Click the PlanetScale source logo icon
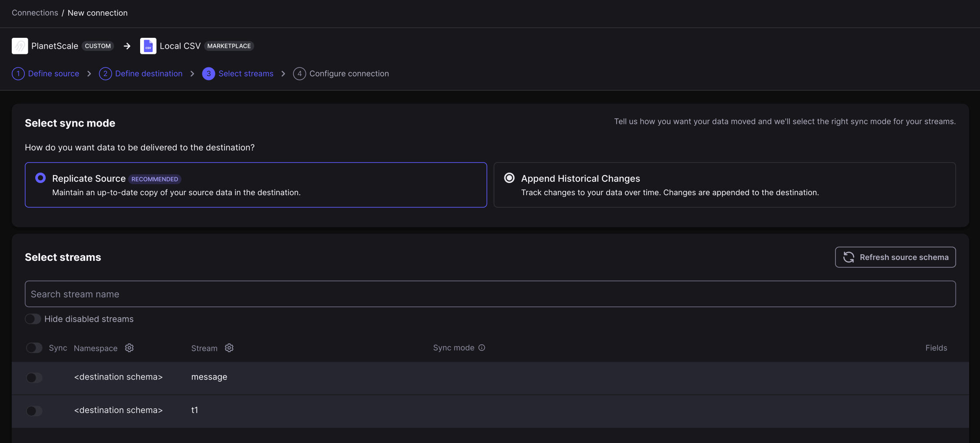980x443 pixels. (20, 46)
